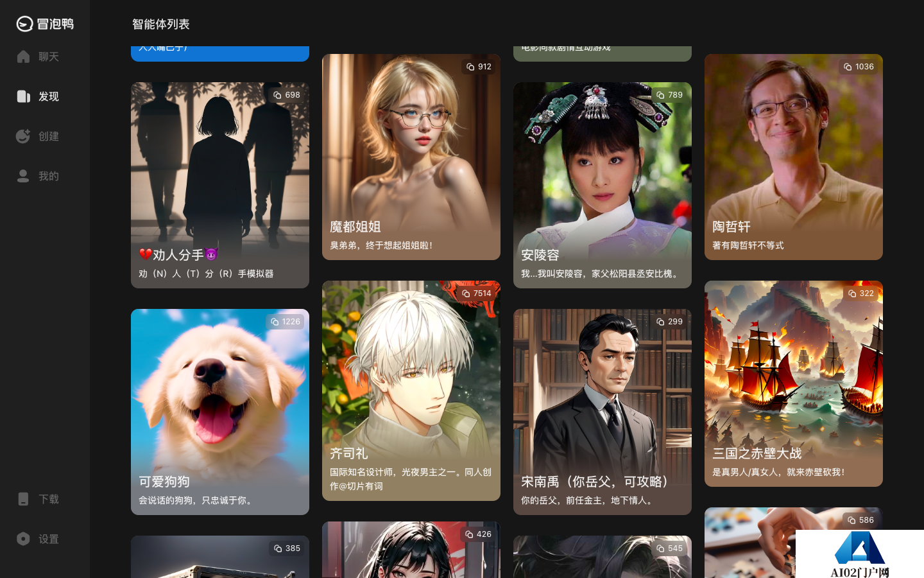Click the 创建 create icon
924x578 pixels.
click(x=23, y=136)
